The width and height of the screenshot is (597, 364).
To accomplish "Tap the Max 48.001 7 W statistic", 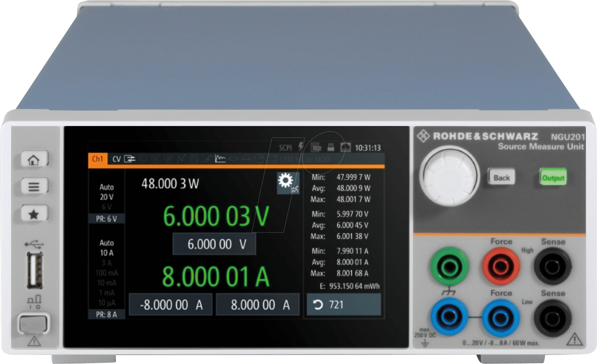I will tap(341, 199).
